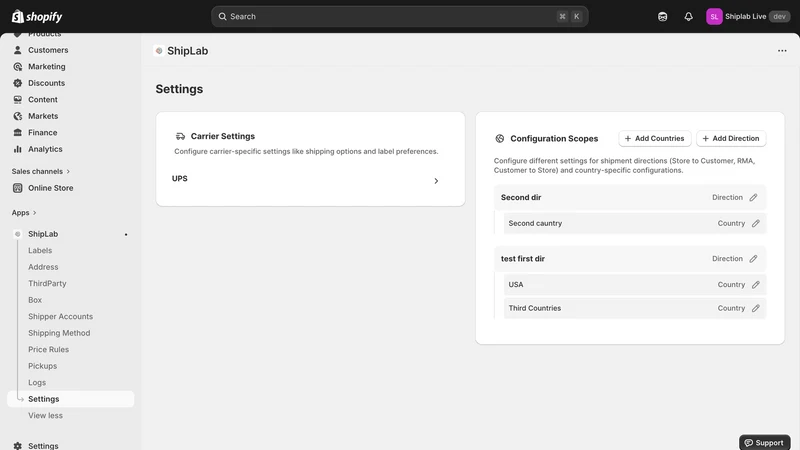Expand the UPS carrier chevron
The height and width of the screenshot is (450, 800).
[x=436, y=181]
